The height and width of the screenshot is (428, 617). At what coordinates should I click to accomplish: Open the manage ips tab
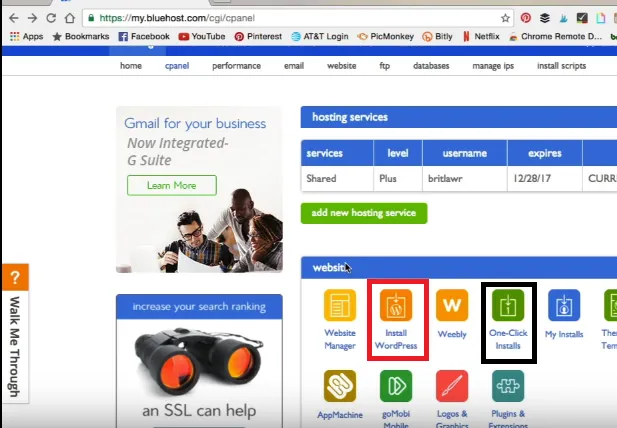click(x=493, y=66)
